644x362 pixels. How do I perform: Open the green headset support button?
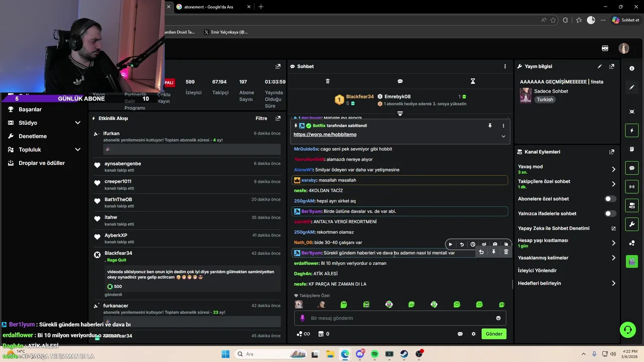(627, 330)
